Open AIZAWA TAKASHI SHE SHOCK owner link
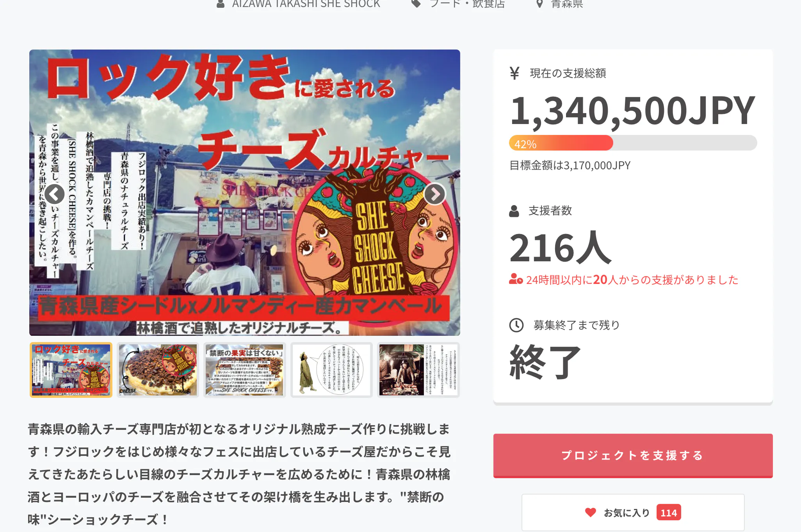801x532 pixels. (306, 4)
